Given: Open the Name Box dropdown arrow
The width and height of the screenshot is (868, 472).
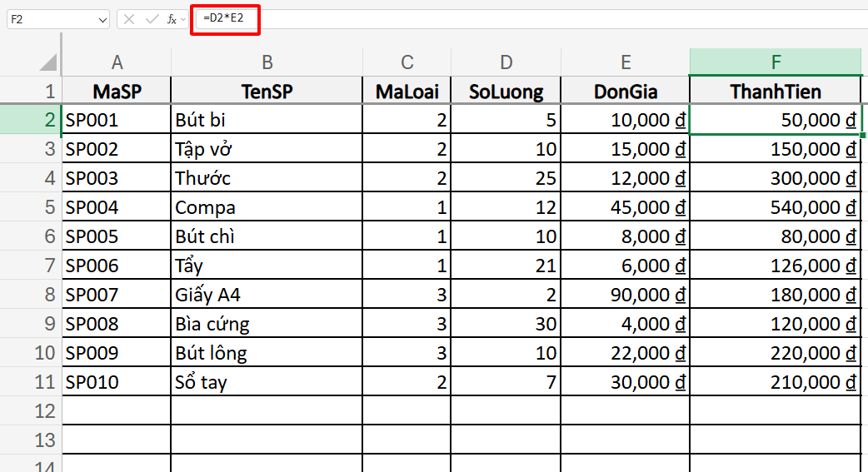Looking at the screenshot, I should click(102, 19).
